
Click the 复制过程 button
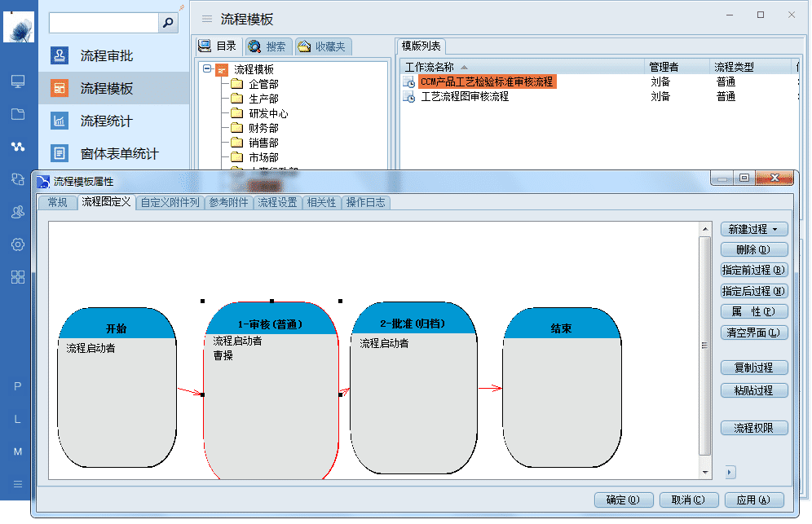pos(754,368)
